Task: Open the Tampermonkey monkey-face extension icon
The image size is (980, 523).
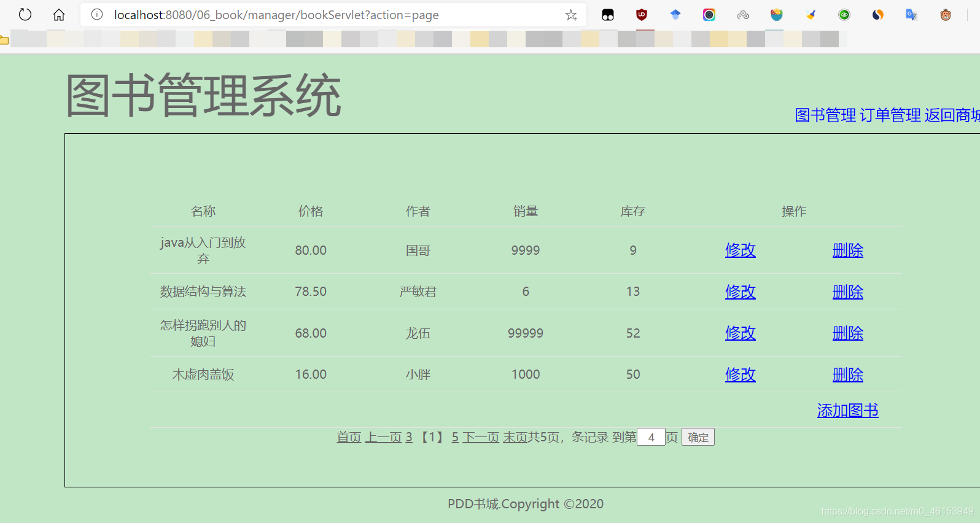Action: tap(946, 15)
